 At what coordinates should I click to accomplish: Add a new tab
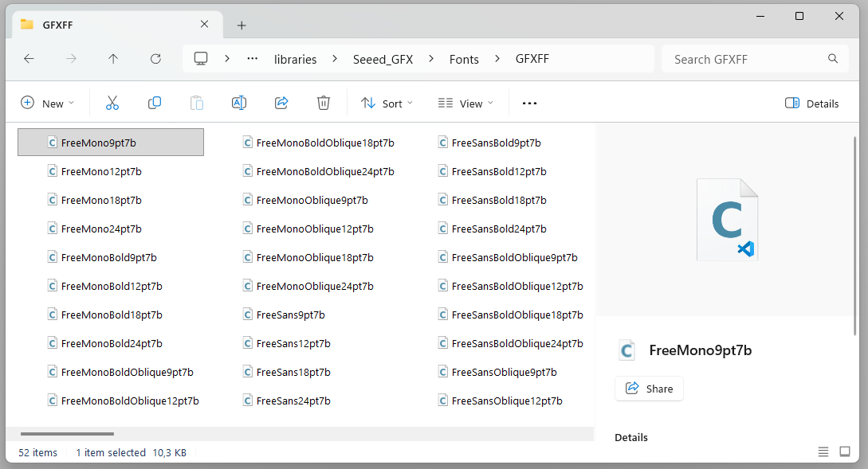pyautogui.click(x=242, y=25)
